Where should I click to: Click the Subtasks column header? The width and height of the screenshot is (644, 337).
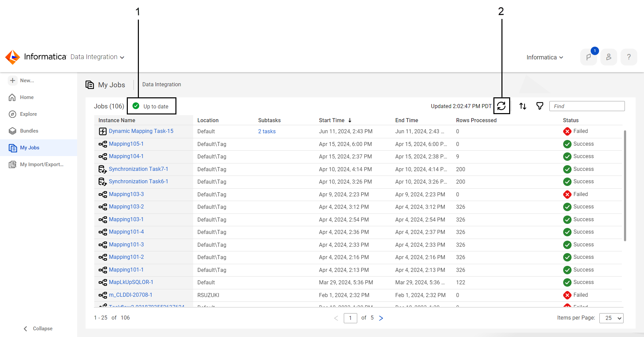(269, 120)
